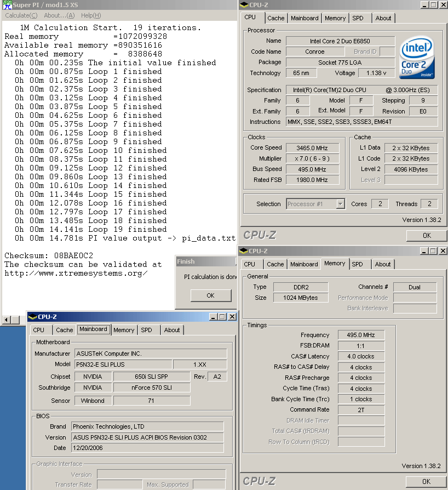Click the Manufacturer field ASUSTeK Computer INC.
Screen dimensions: 448x490
click(x=151, y=354)
